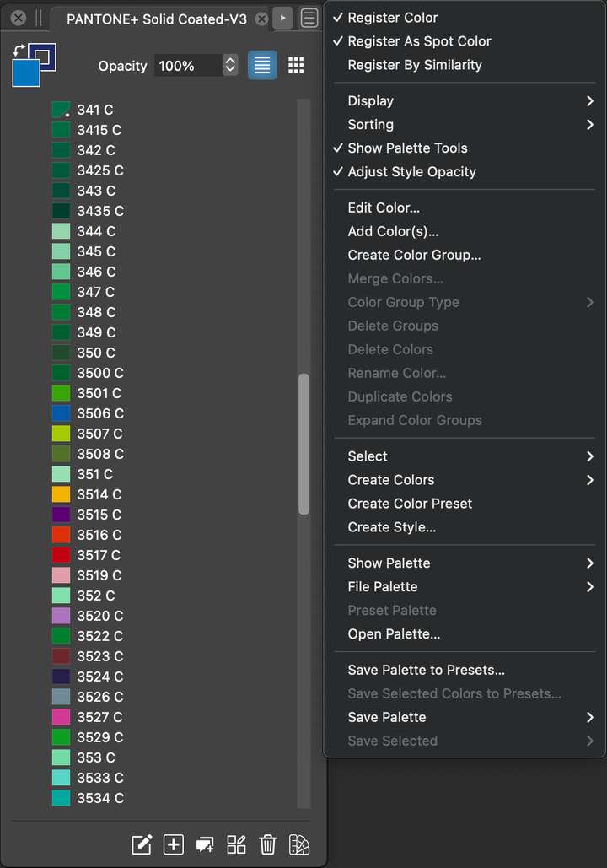Image resolution: width=607 pixels, height=868 pixels.
Task: Select the PANTONE+ Solid Coated-V3 tab
Action: [x=157, y=19]
